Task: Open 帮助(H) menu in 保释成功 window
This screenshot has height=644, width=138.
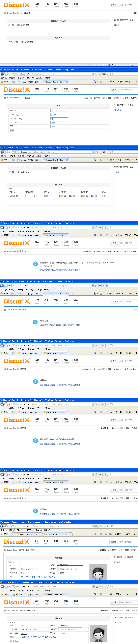Action: pos(47,349)
